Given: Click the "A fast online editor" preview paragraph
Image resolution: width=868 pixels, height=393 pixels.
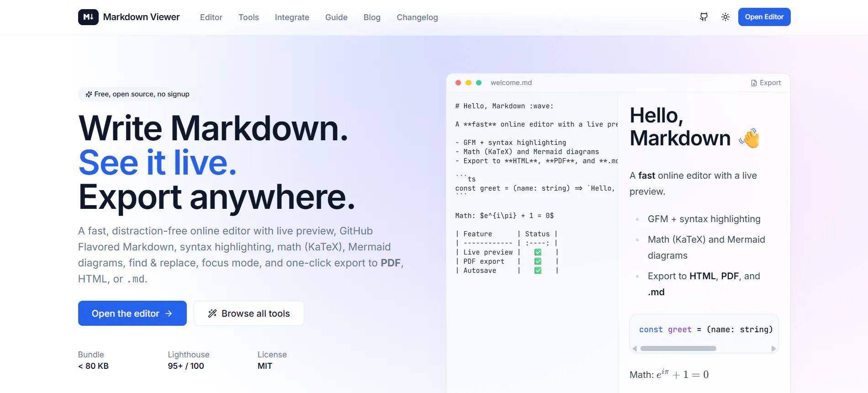Looking at the screenshot, I should [x=693, y=183].
